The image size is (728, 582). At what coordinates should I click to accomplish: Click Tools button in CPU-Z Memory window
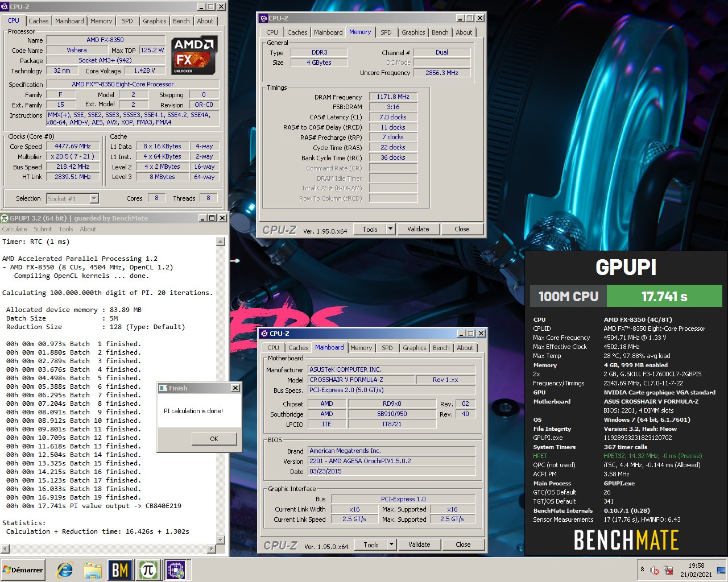370,229
